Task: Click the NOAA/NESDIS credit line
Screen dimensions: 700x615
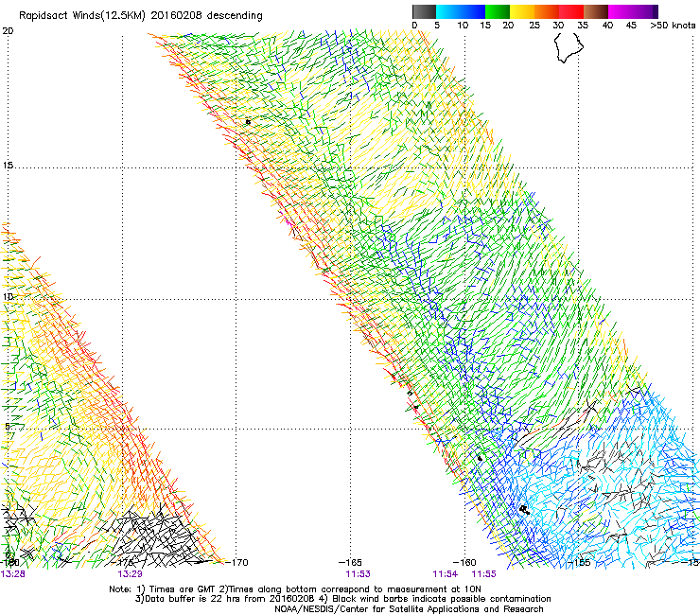Action: [x=409, y=609]
